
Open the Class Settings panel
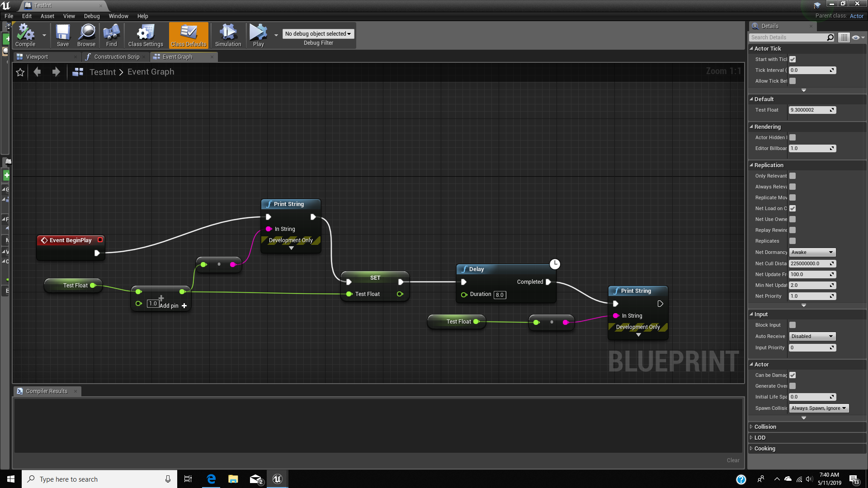pos(145,35)
